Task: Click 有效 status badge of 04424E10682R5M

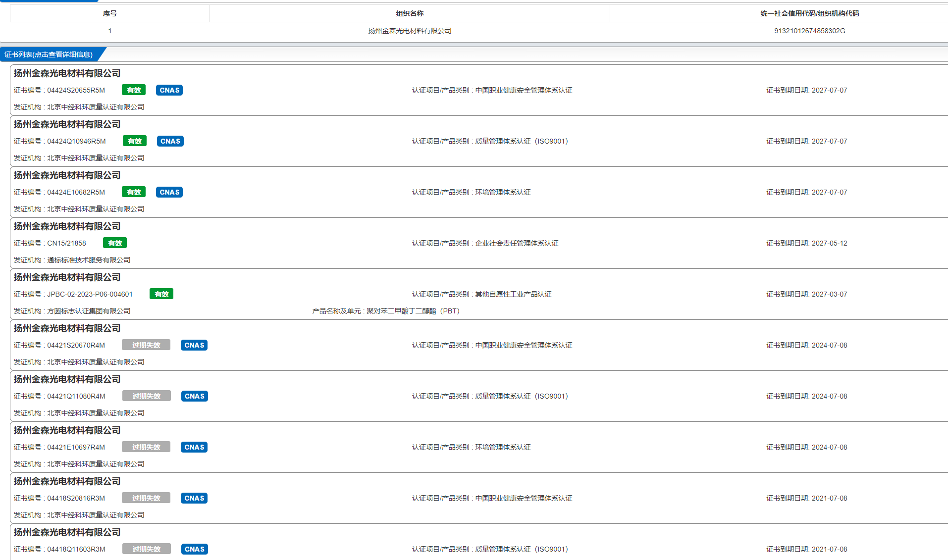Action: pos(134,192)
